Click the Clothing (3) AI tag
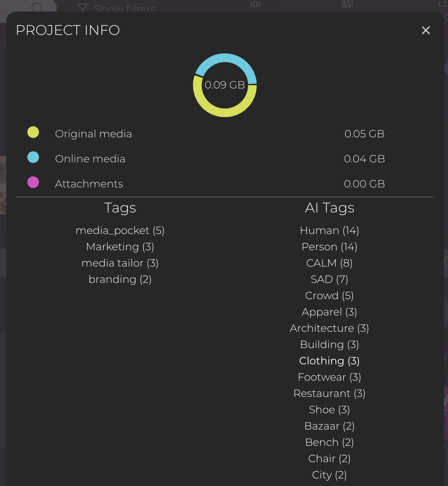The height and width of the screenshot is (486, 448). click(x=329, y=361)
